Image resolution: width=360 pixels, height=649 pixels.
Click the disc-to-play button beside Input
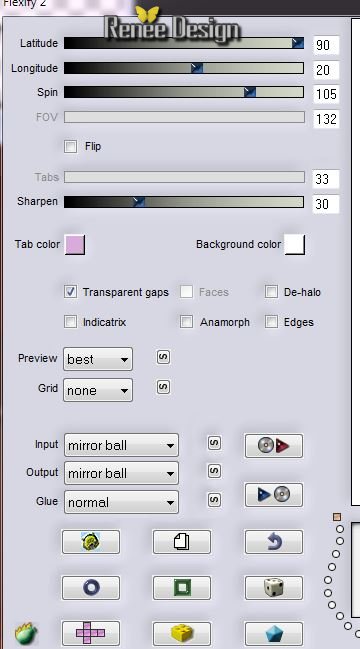[x=274, y=446]
